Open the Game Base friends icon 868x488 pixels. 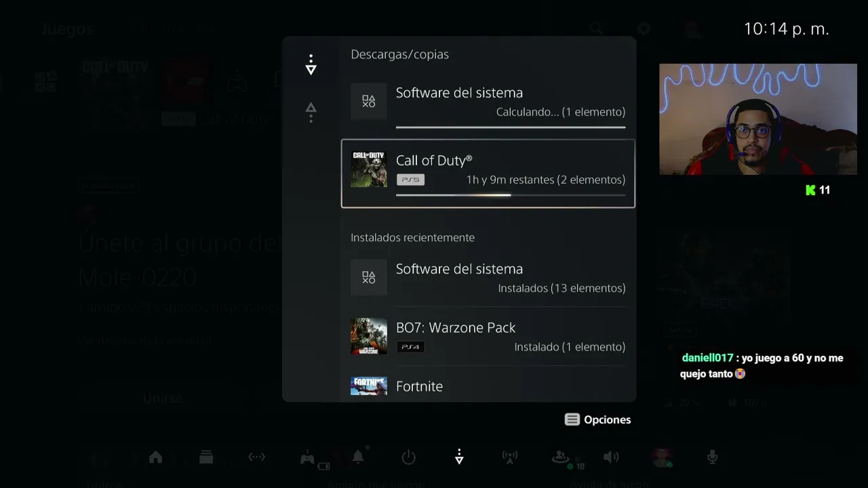click(x=560, y=457)
